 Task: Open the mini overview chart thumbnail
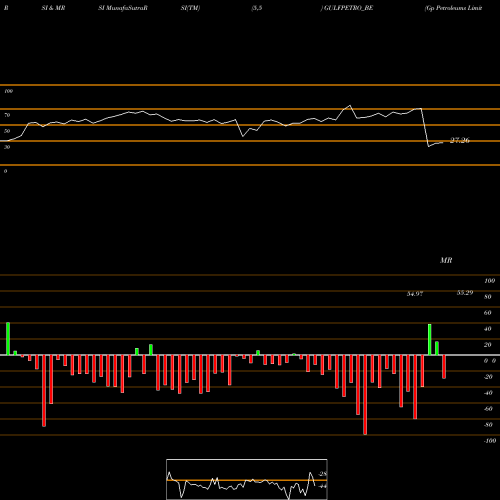(x=247, y=479)
